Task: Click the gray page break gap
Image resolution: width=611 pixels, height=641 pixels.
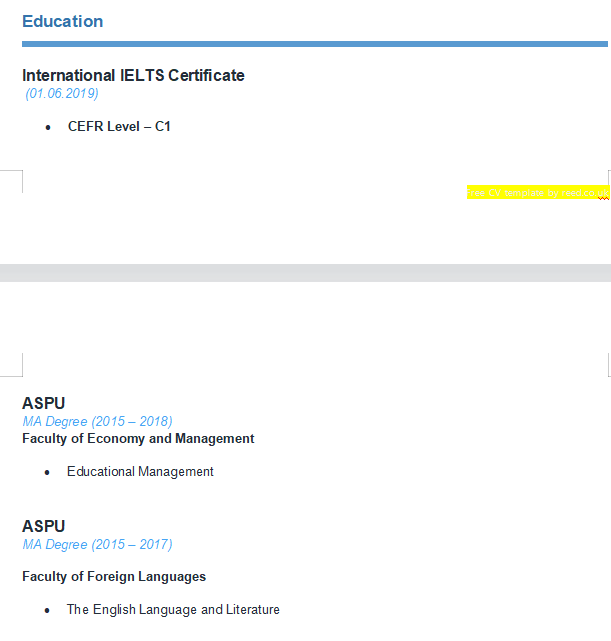Action: pyautogui.click(x=305, y=272)
